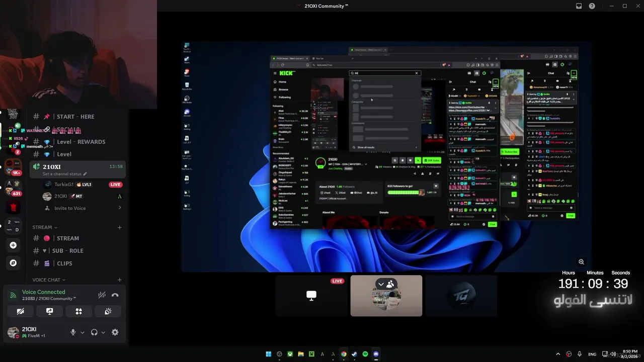Turn on camera in voice panel

[x=20, y=311]
